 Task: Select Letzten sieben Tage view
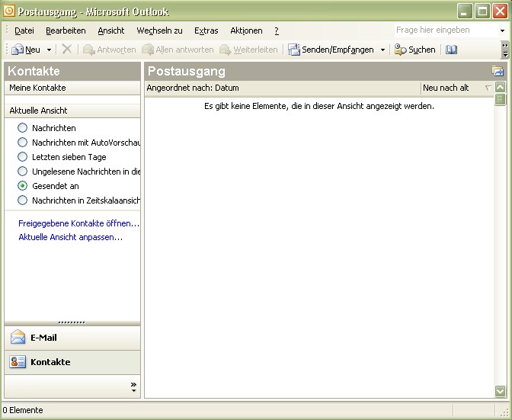(22, 157)
